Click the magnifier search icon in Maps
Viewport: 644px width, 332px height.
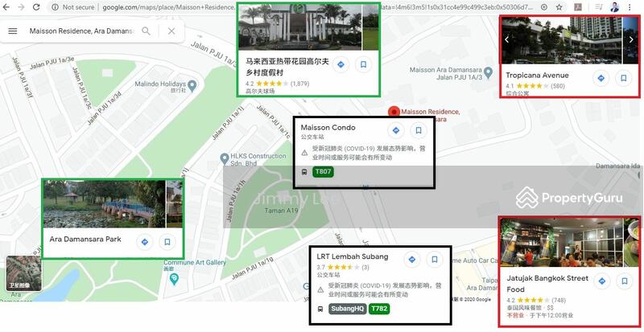pyautogui.click(x=146, y=31)
